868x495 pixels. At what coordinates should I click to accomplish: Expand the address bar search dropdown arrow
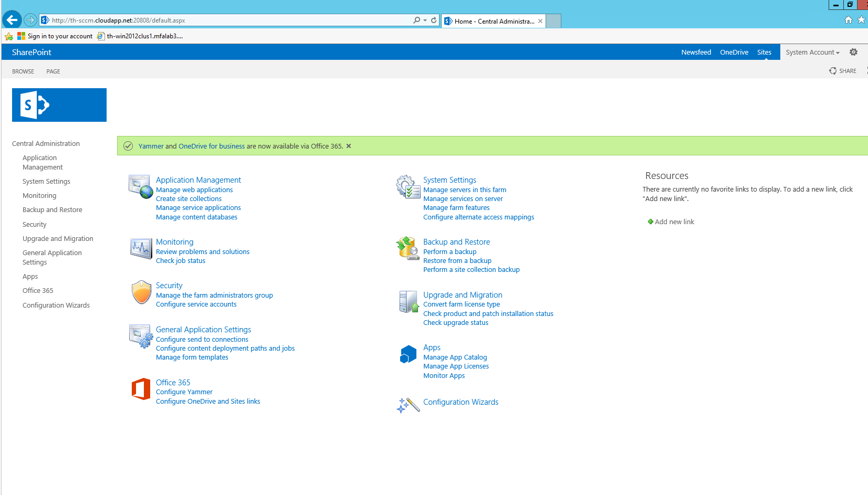pyautogui.click(x=425, y=20)
